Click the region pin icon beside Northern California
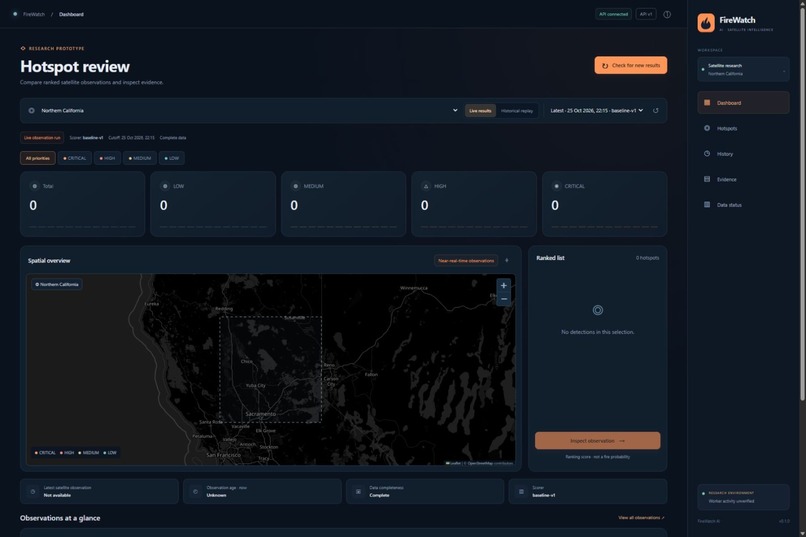 (31, 110)
